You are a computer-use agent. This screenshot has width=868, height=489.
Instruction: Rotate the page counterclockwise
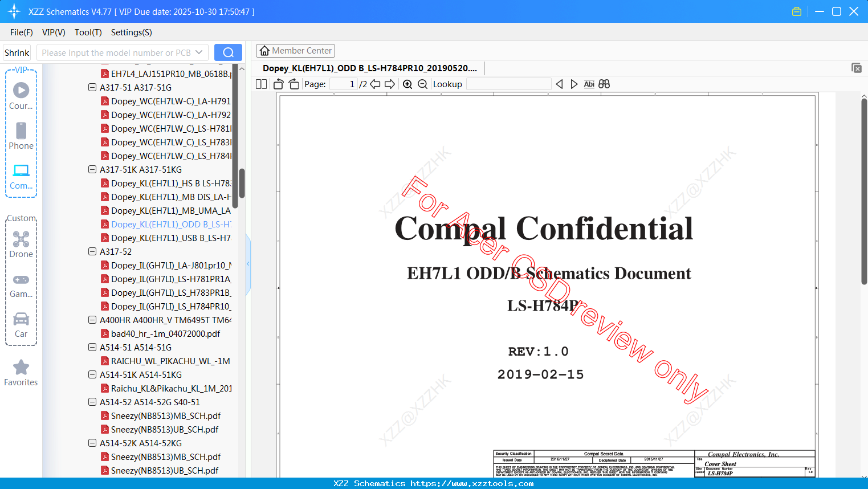pos(279,84)
